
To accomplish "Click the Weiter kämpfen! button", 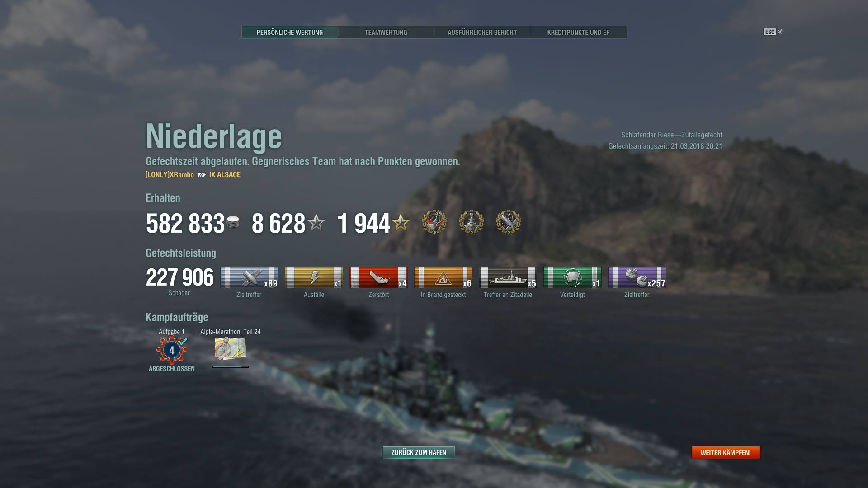I will tap(726, 452).
